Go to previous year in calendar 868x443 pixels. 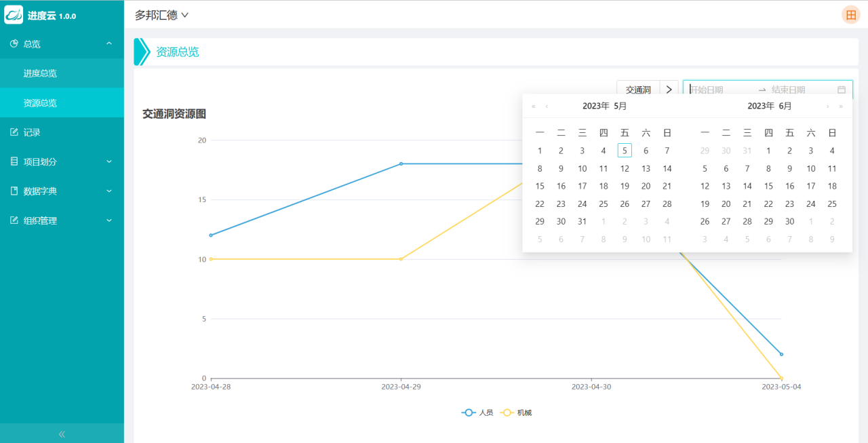pos(534,107)
